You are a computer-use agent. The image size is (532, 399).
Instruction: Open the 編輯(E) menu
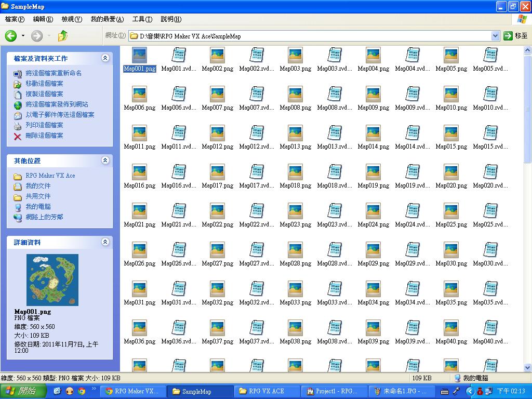[43, 19]
